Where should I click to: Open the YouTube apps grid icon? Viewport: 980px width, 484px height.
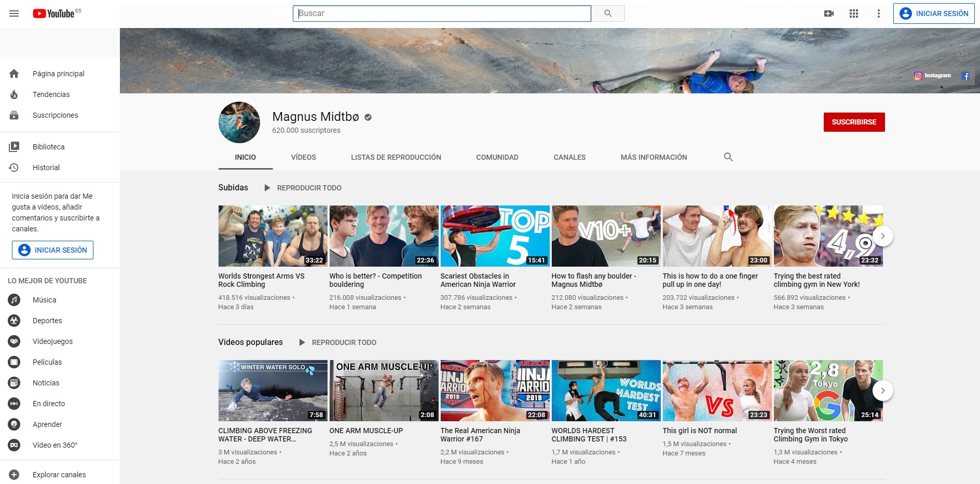[x=854, y=13]
